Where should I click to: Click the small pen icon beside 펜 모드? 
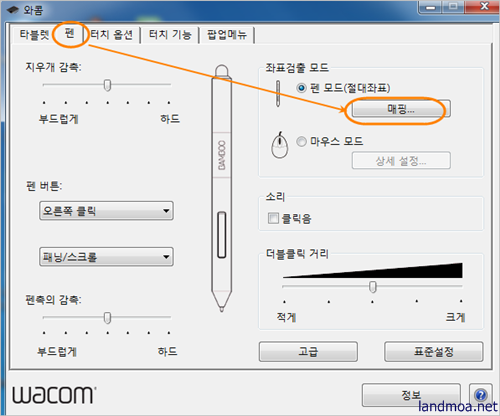click(278, 93)
